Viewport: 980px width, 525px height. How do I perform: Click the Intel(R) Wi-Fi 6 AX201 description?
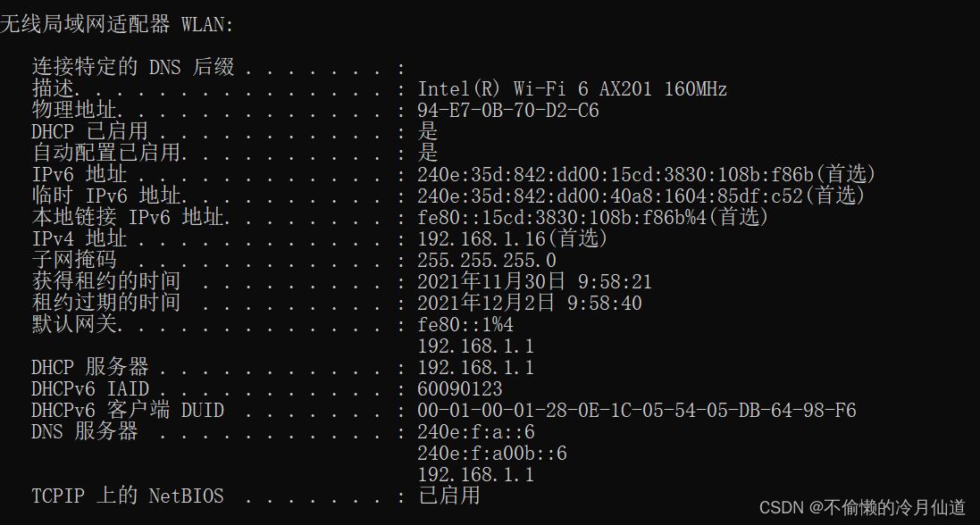coord(572,89)
